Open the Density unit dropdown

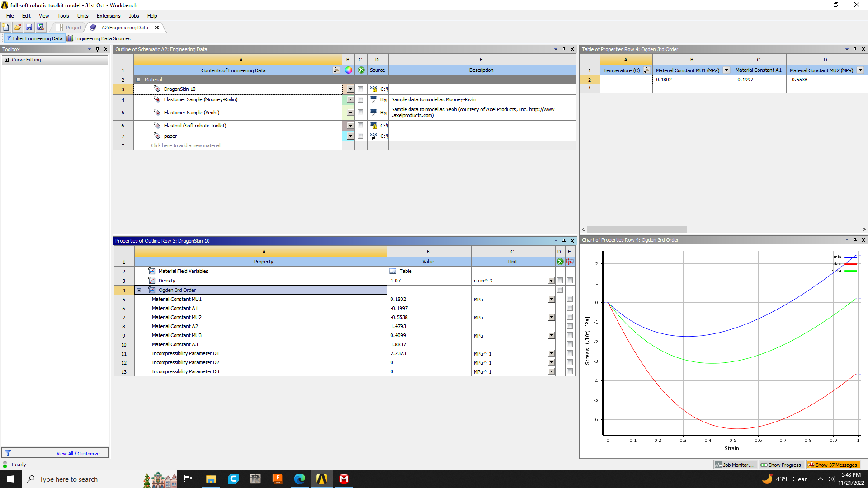tap(551, 281)
